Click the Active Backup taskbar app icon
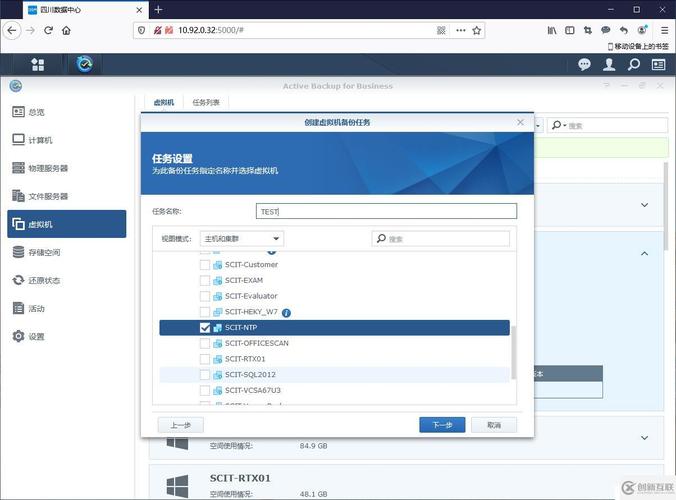The height and width of the screenshot is (500, 676). tap(85, 65)
